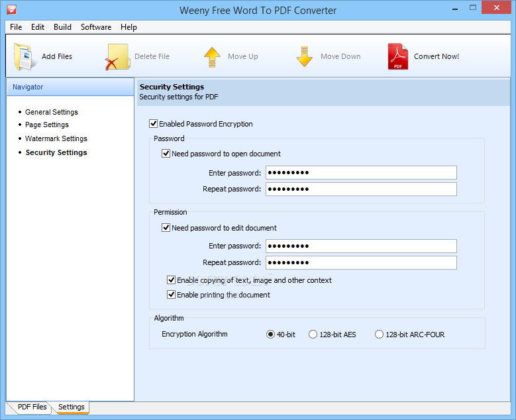The height and width of the screenshot is (420, 516).
Task: Minimize the converter window
Action: [456, 9]
